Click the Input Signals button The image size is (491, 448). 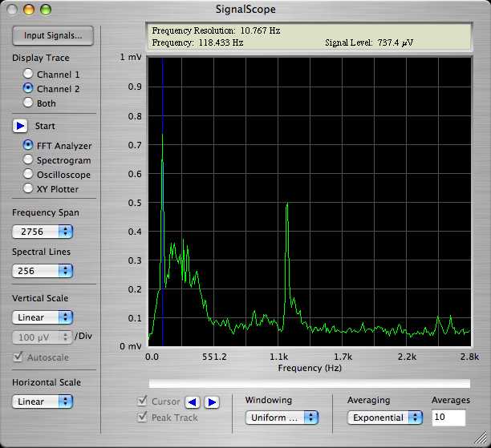53,35
